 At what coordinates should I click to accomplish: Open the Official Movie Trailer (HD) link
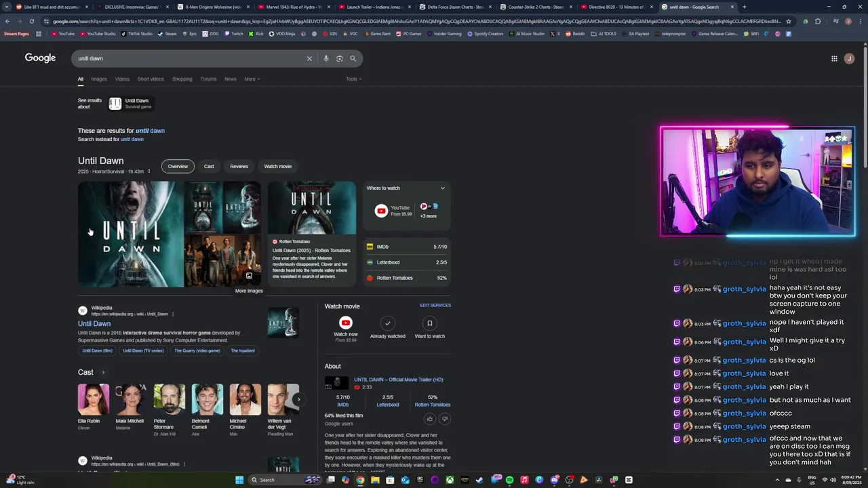398,380
